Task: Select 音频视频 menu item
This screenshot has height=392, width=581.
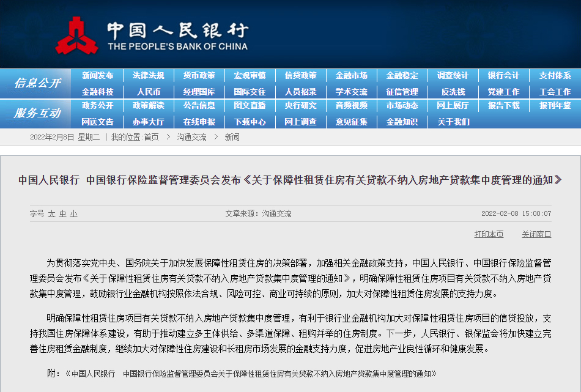Action: (351, 106)
